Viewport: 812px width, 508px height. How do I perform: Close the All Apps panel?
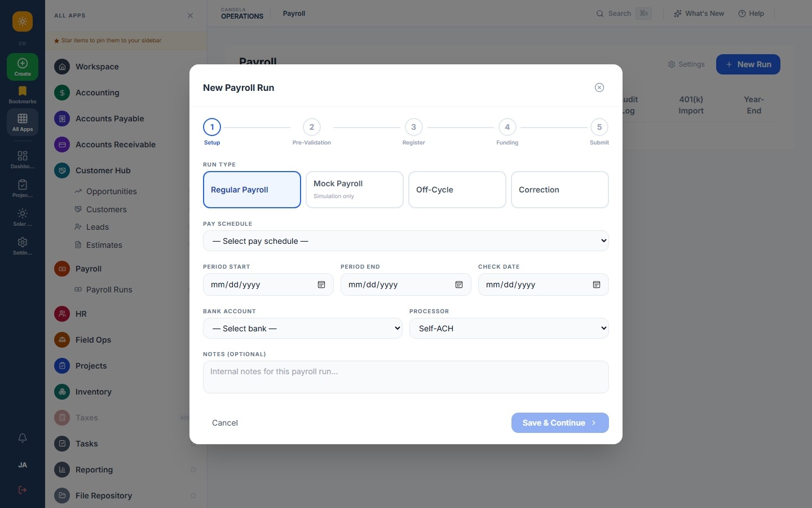(x=191, y=16)
